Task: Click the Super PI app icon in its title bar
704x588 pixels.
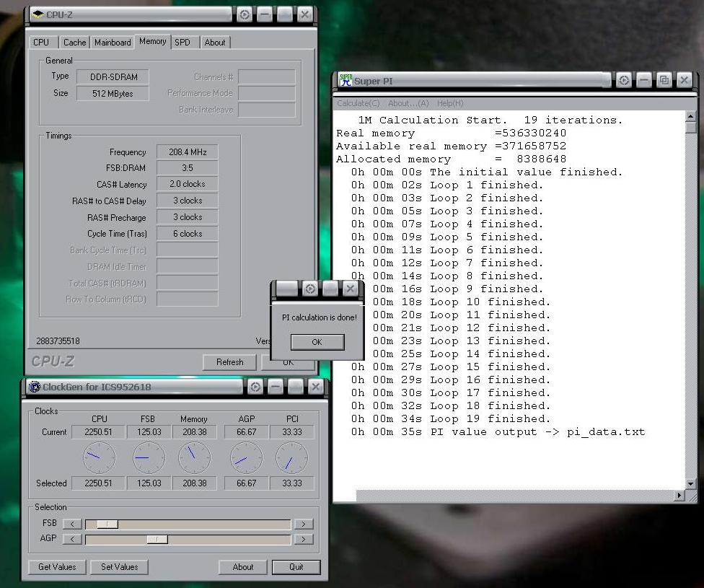Action: (346, 80)
